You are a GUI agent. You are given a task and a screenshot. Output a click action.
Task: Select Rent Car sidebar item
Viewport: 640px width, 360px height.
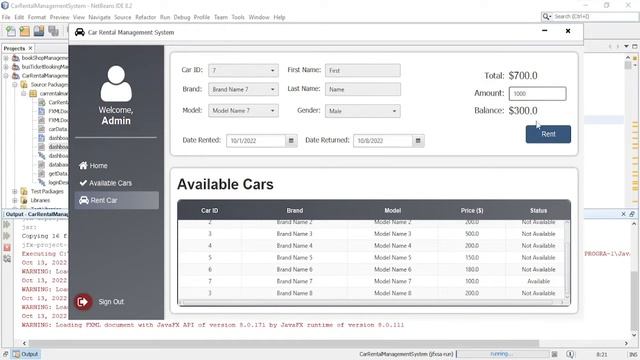pos(117,200)
